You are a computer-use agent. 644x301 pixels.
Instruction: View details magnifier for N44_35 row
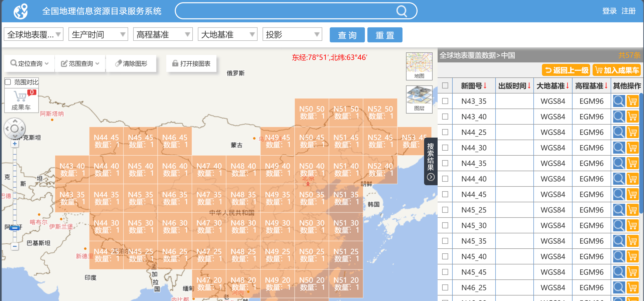(x=619, y=163)
